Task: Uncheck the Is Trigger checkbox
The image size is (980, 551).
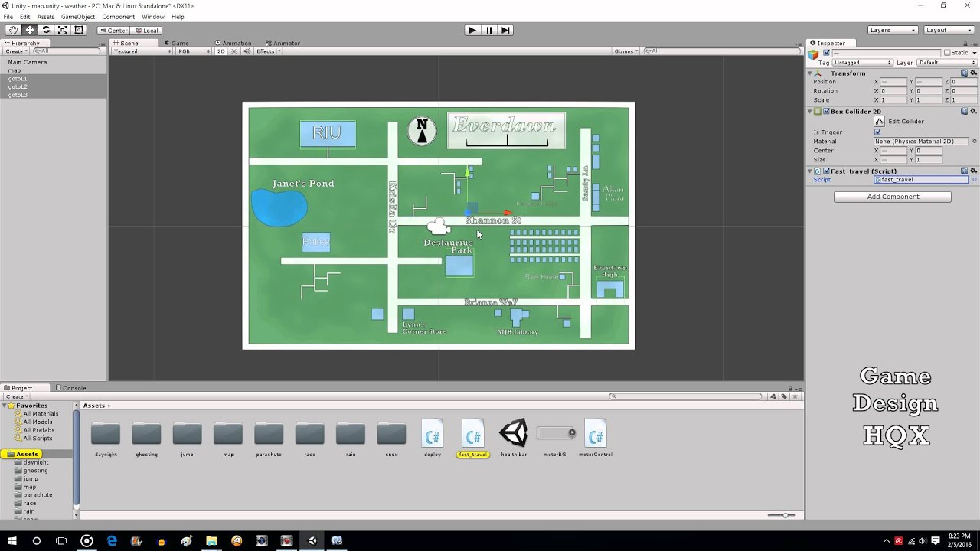Action: click(877, 132)
